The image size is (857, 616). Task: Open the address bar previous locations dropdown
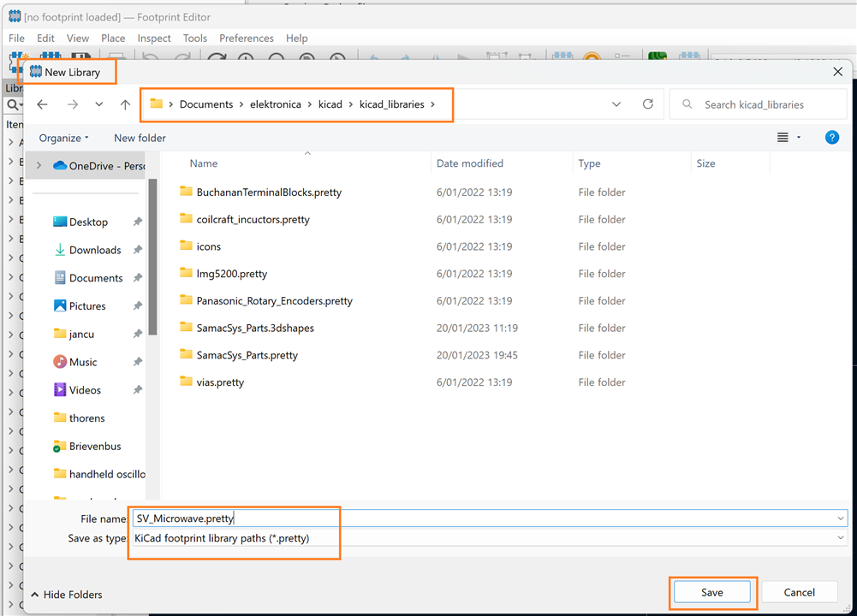point(616,104)
